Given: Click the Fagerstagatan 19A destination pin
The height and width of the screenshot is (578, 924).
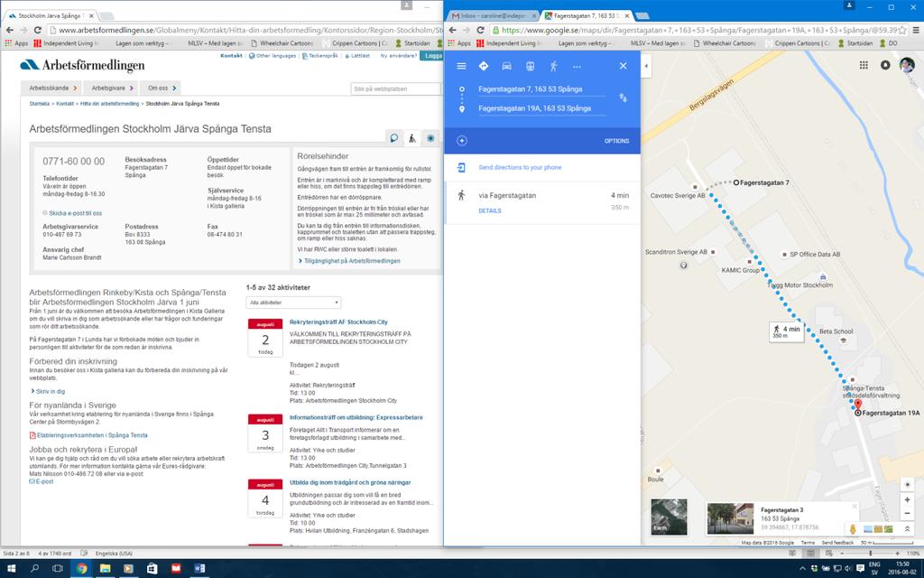Looking at the screenshot, I should point(858,405).
